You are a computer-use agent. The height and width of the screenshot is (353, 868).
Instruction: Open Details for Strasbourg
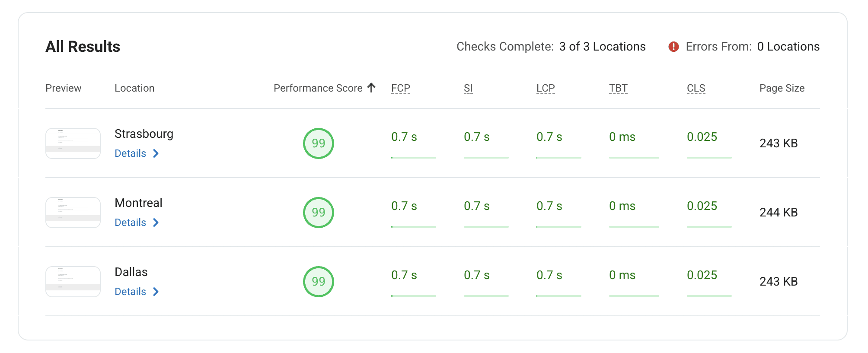[130, 153]
